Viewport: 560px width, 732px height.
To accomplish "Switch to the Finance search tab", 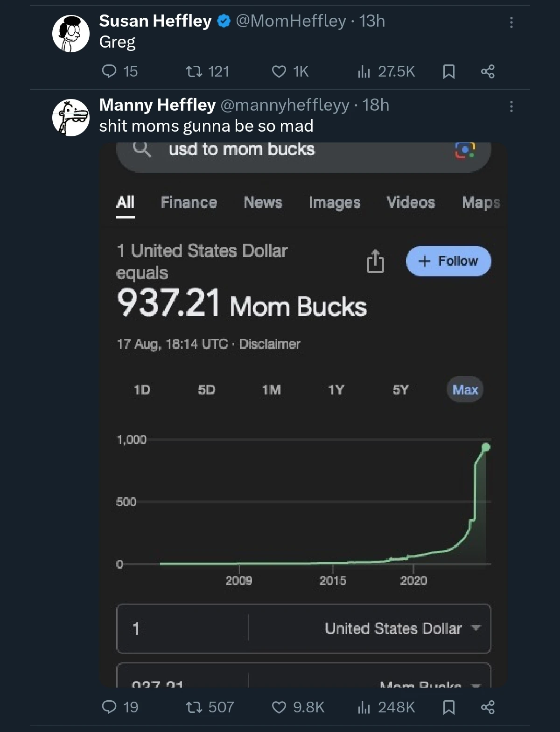I will [x=189, y=202].
